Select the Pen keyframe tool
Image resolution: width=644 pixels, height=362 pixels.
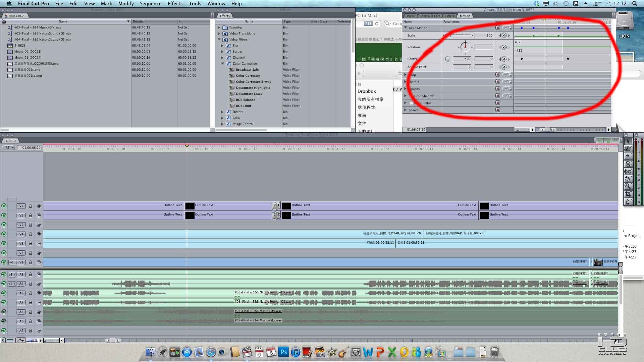[x=628, y=201]
